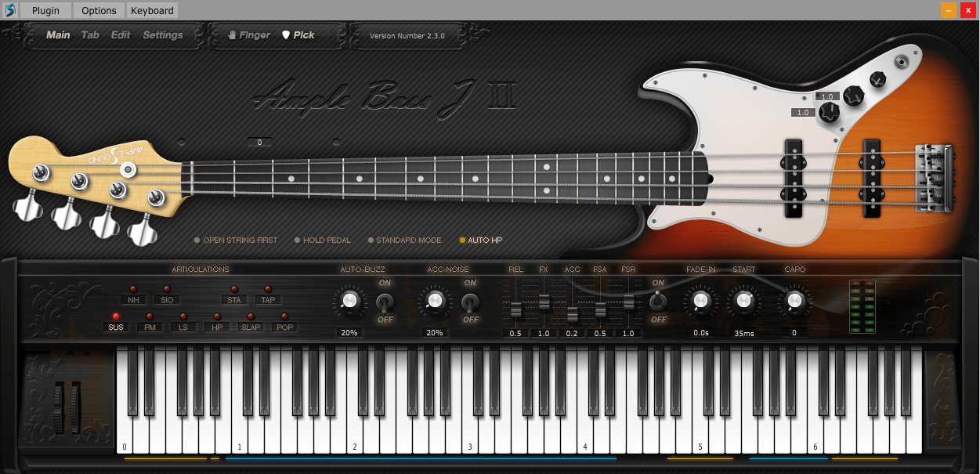The image size is (980, 474).
Task: Click the AUTO-BUZZ knob
Action: [349, 301]
